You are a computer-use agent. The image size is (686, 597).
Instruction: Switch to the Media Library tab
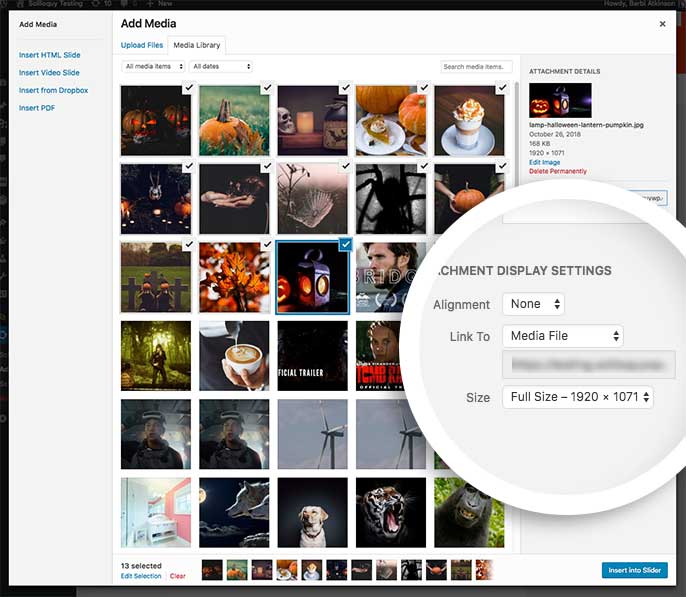coord(196,45)
